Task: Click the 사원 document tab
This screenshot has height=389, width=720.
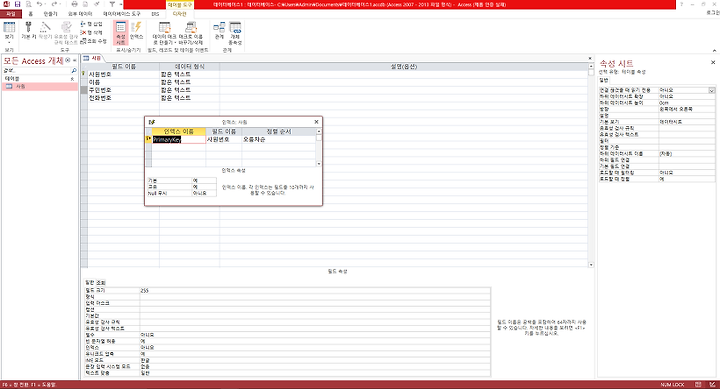Action: (93, 58)
